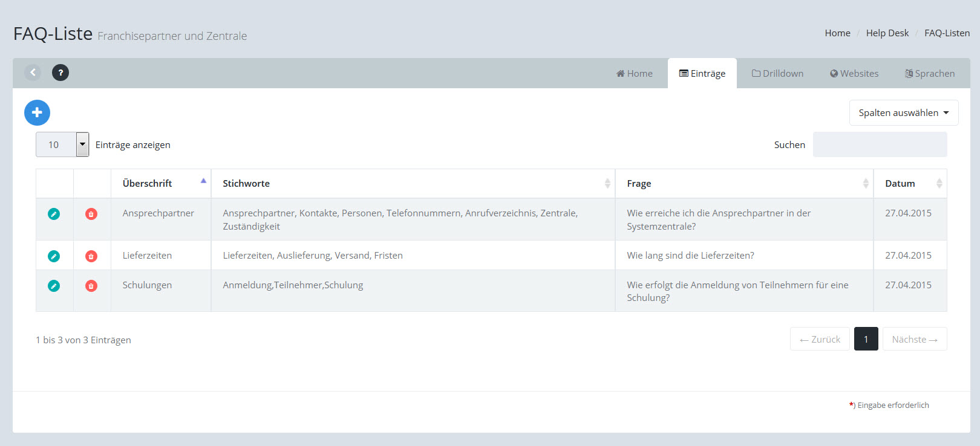Switch to the Websites tab

click(854, 74)
